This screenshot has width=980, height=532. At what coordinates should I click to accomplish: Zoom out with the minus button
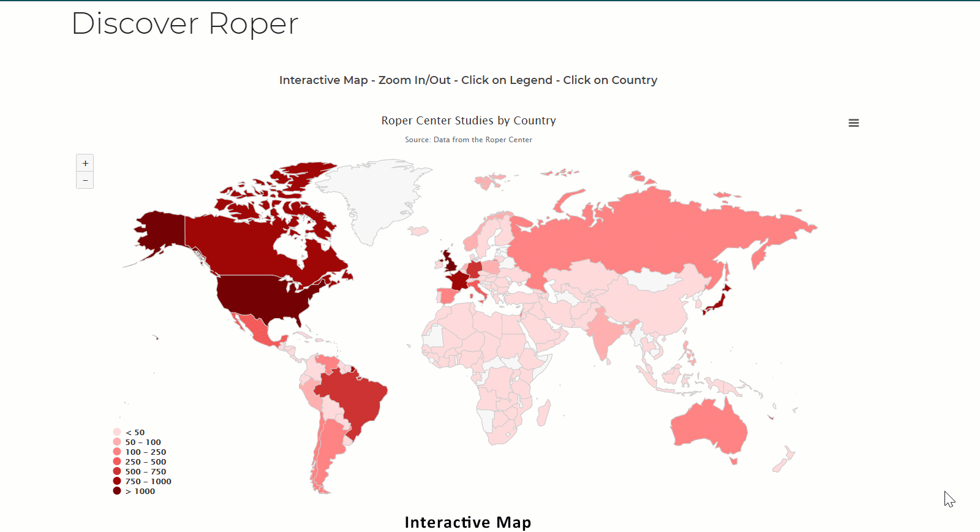point(85,180)
